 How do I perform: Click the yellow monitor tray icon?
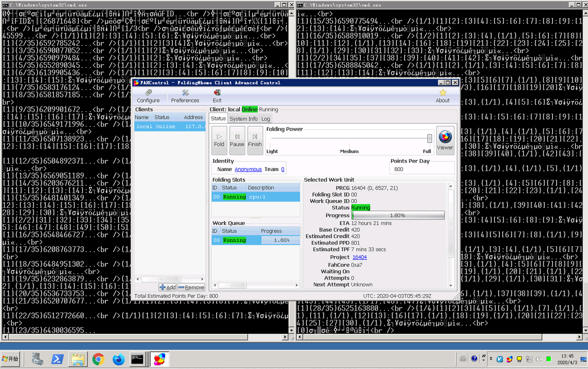pos(519,359)
